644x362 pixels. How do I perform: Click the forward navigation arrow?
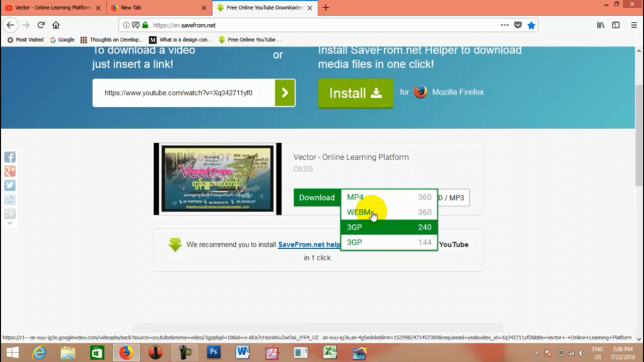[26, 25]
